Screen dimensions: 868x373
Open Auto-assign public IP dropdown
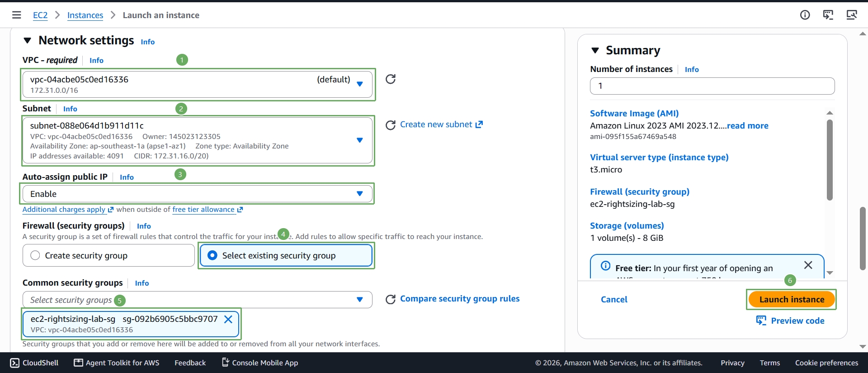[198, 194]
